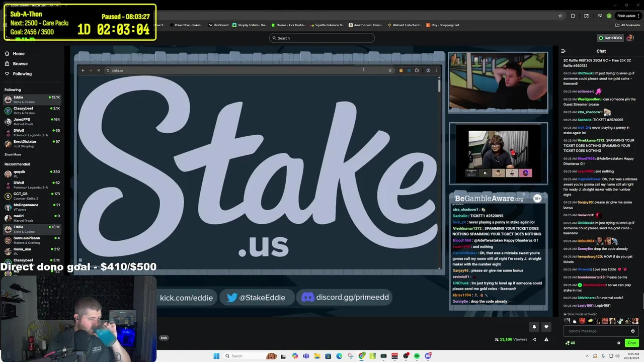Image resolution: width=644 pixels, height=362 pixels.
Task: Bookmark page with star icon
Action: coord(560,16)
